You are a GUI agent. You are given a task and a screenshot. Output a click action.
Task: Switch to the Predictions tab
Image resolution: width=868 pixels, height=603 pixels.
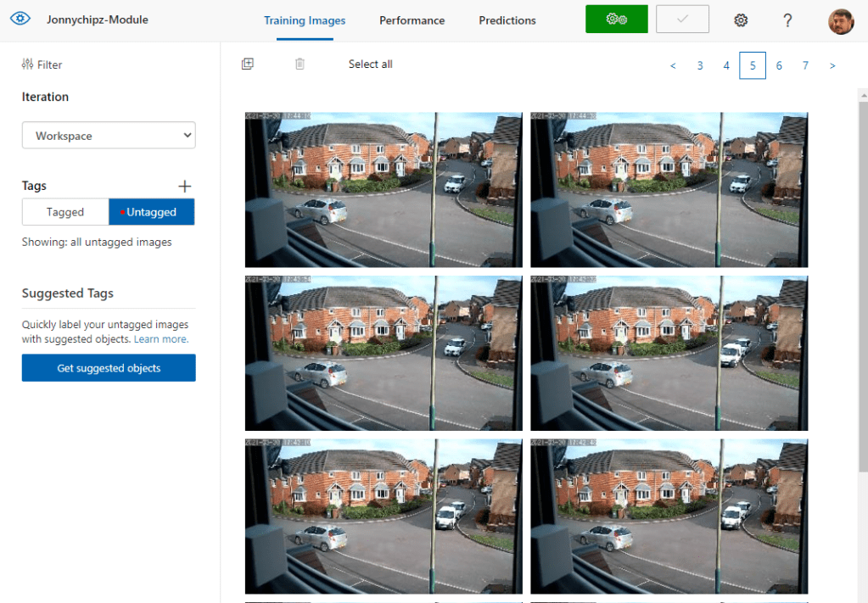(x=507, y=20)
